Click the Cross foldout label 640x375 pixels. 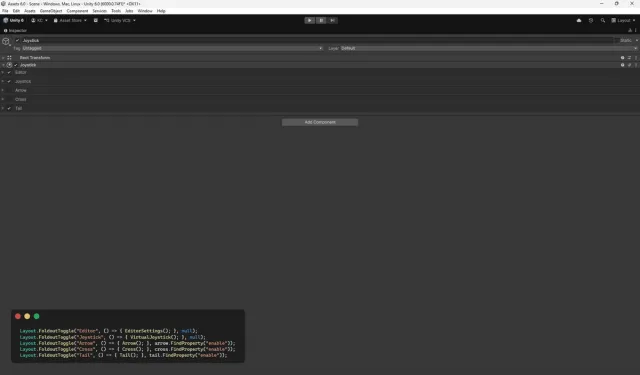pyautogui.click(x=20, y=100)
